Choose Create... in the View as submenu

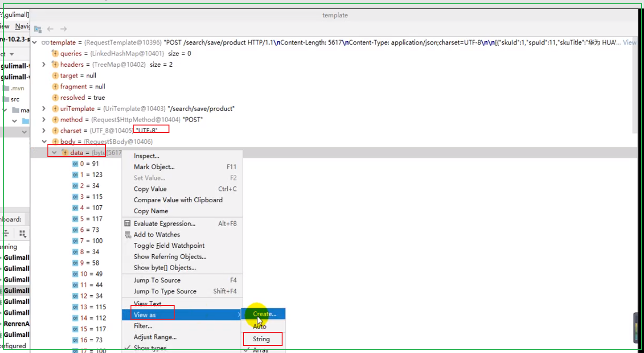tap(263, 314)
